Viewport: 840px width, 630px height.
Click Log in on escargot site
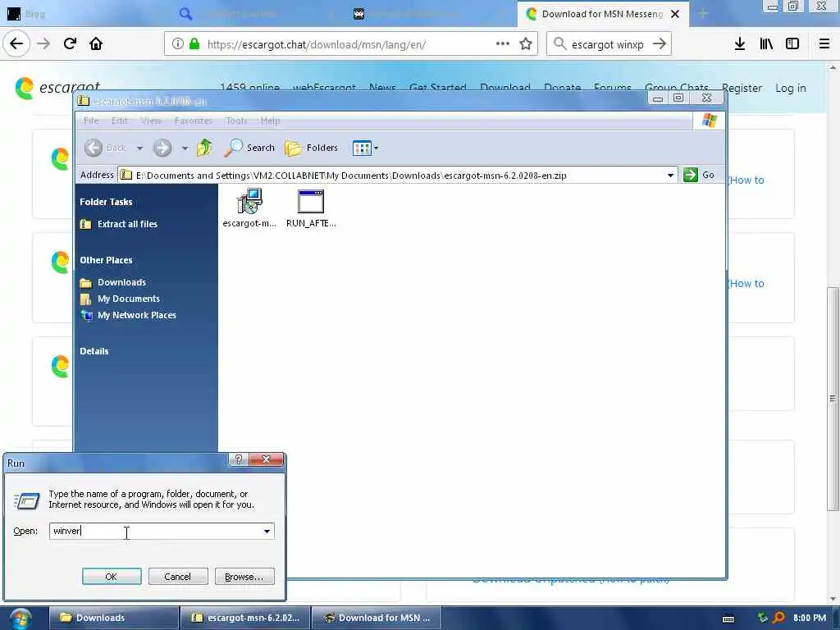(x=790, y=88)
